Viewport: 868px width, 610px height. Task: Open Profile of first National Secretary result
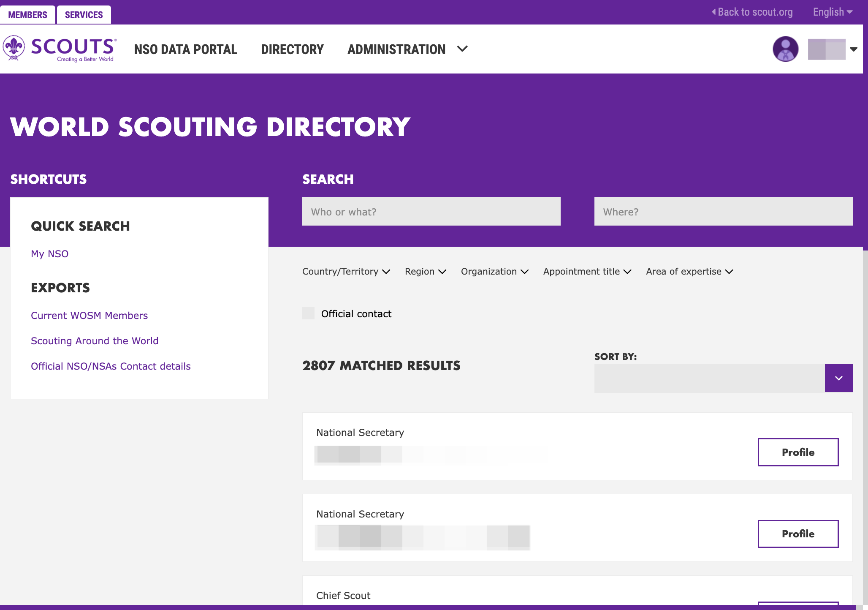pyautogui.click(x=798, y=452)
